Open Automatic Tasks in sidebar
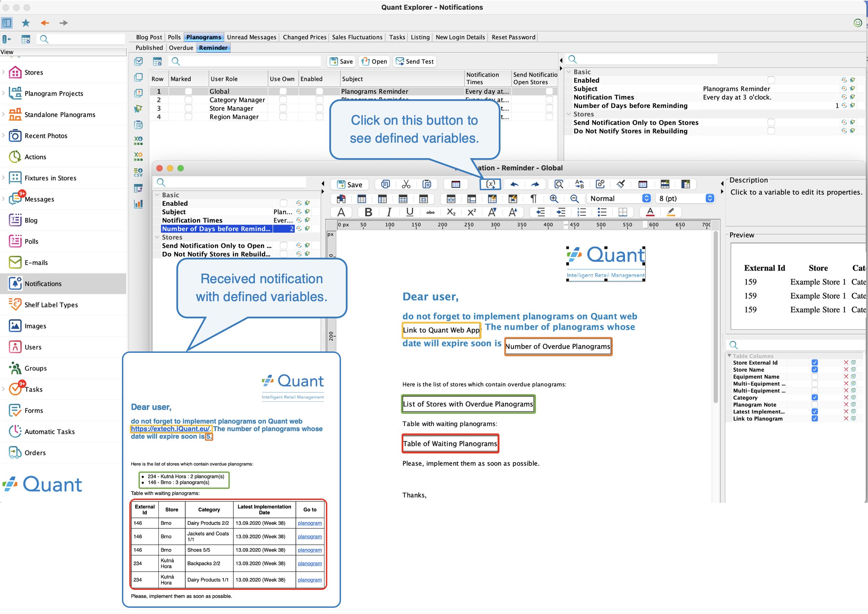Screen dimensions: 868x614 pos(50,431)
